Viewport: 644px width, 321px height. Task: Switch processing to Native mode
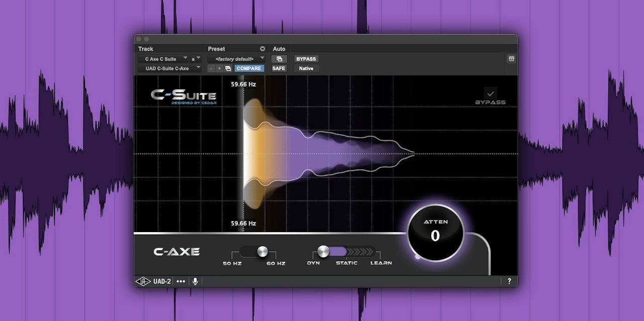pos(306,68)
